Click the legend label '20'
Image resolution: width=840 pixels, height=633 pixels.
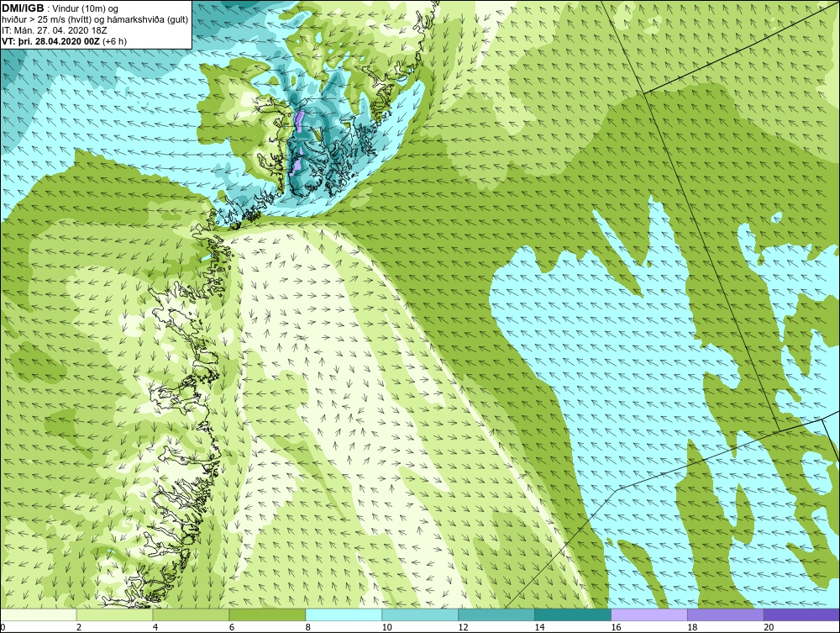(x=769, y=627)
